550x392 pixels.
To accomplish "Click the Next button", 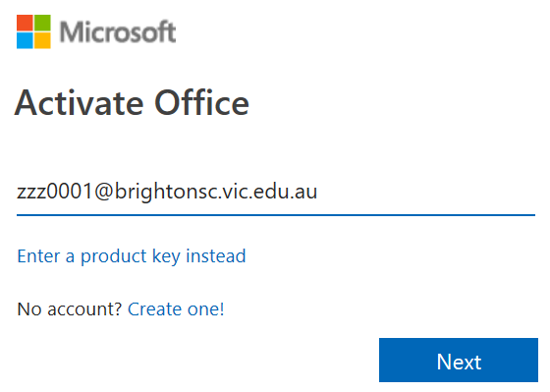I will (x=459, y=360).
